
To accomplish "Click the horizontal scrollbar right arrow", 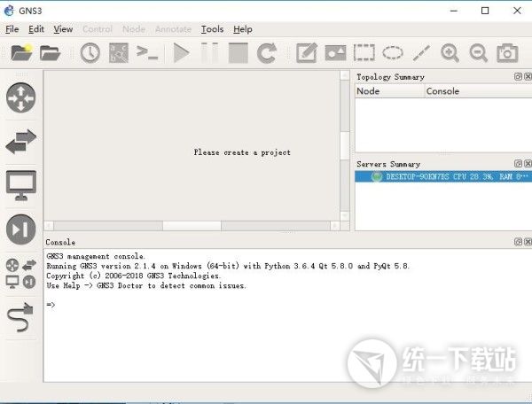I will 334,226.
